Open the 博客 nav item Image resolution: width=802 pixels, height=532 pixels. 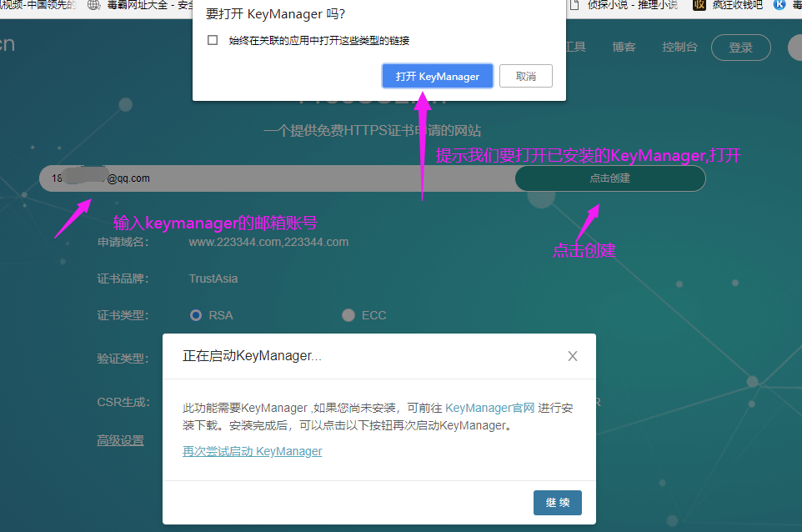(624, 47)
